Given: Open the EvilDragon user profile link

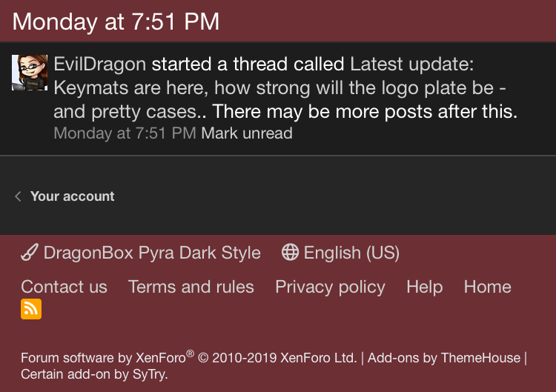Looking at the screenshot, I should click(100, 64).
